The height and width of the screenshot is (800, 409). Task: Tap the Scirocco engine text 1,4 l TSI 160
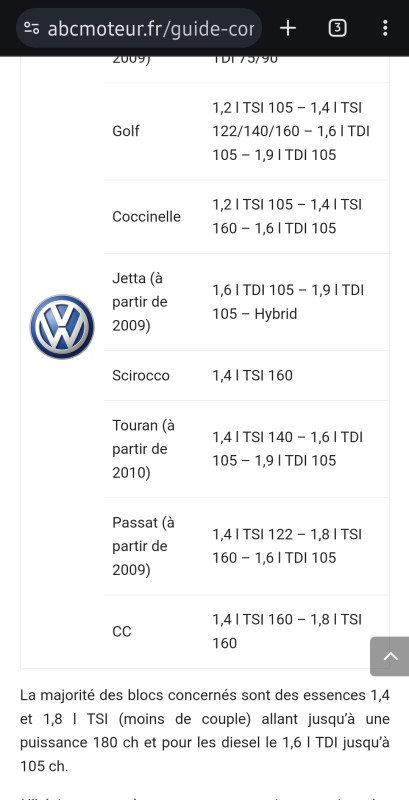(x=252, y=376)
